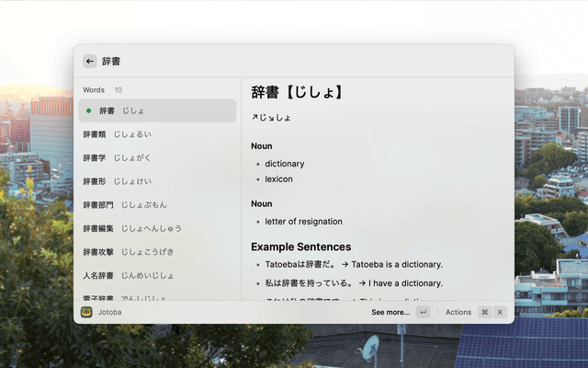Viewport: 588px width, 368px height.
Task: Click the See more... button
Action: coord(390,312)
